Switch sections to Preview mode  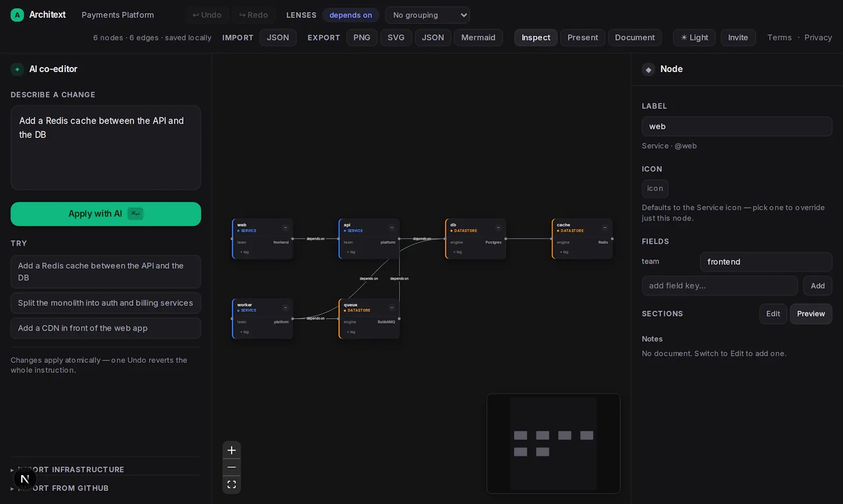pos(811,314)
